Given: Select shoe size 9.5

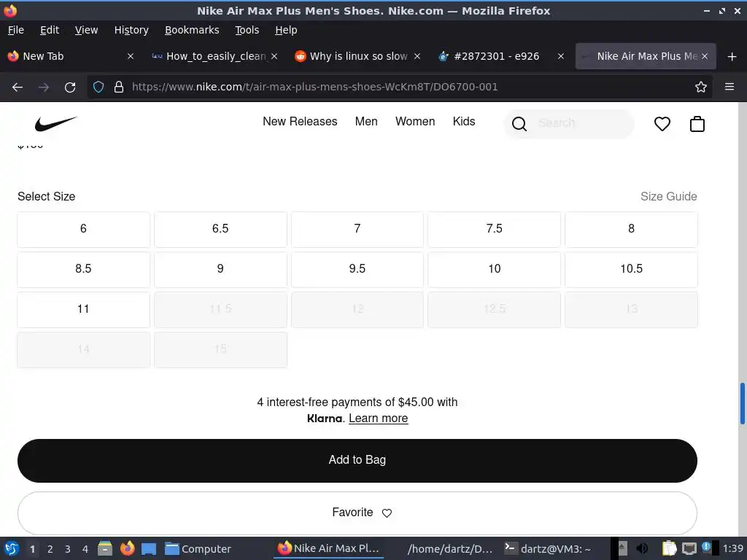Looking at the screenshot, I should 357,269.
